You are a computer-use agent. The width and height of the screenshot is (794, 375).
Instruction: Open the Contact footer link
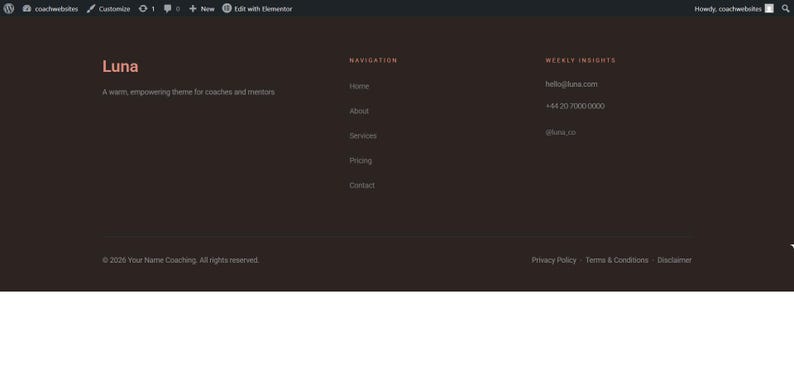[x=362, y=185]
